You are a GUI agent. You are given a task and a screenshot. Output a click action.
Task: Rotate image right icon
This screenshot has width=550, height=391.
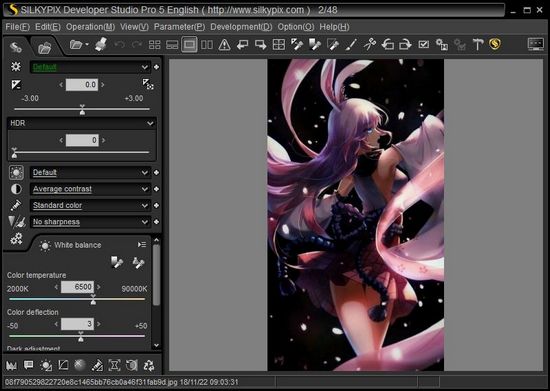[x=405, y=45]
